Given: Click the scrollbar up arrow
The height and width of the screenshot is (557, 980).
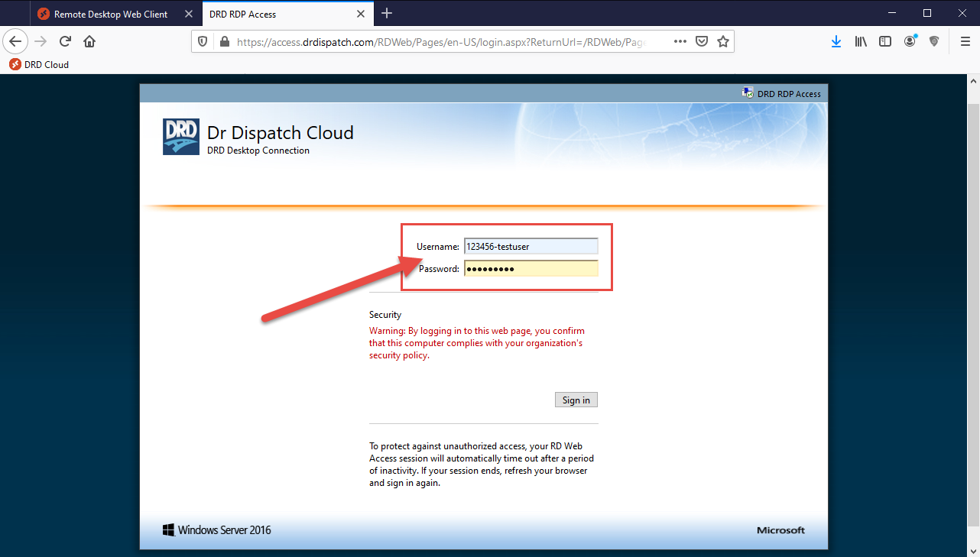Looking at the screenshot, I should tap(973, 80).
